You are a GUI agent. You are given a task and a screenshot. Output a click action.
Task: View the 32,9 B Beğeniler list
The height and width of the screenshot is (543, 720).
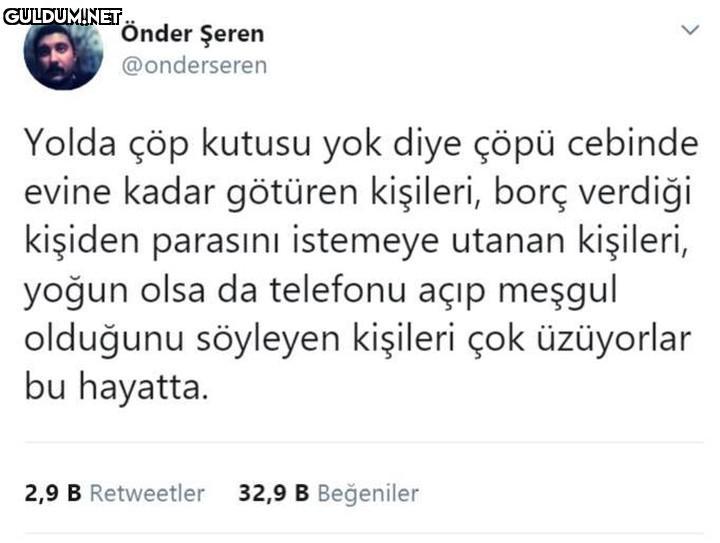coord(329,493)
